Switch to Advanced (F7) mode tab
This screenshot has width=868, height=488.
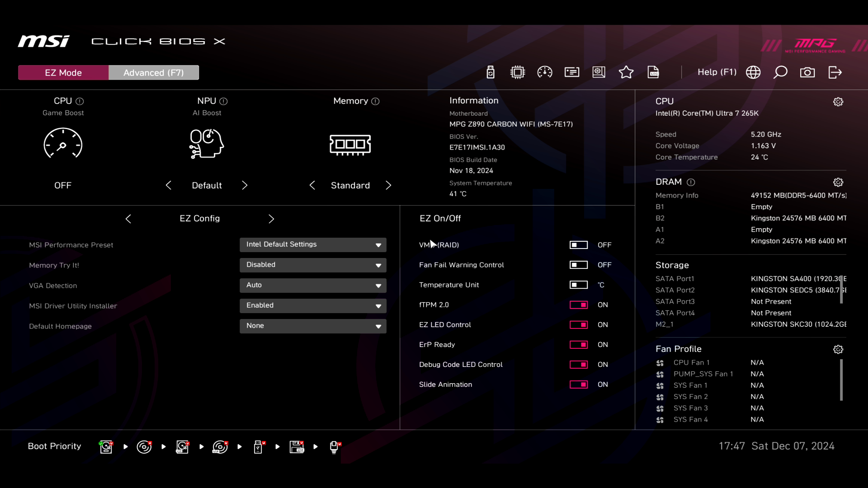[154, 73]
